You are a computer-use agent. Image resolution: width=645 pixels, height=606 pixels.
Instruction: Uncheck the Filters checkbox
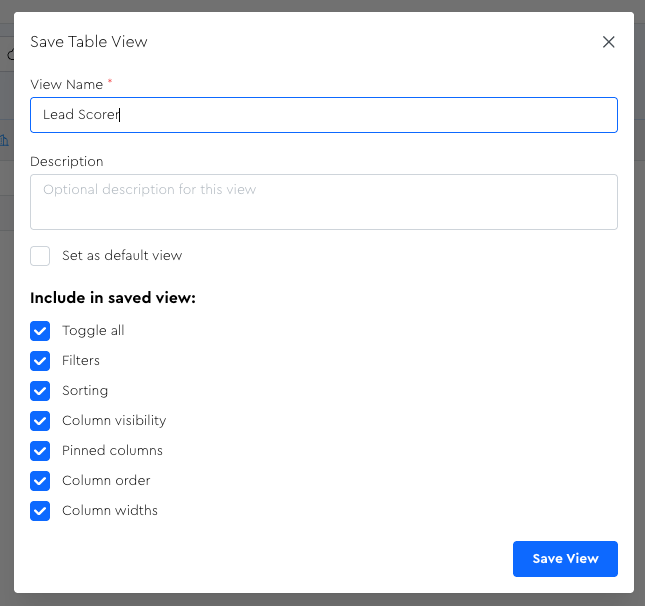click(x=40, y=361)
